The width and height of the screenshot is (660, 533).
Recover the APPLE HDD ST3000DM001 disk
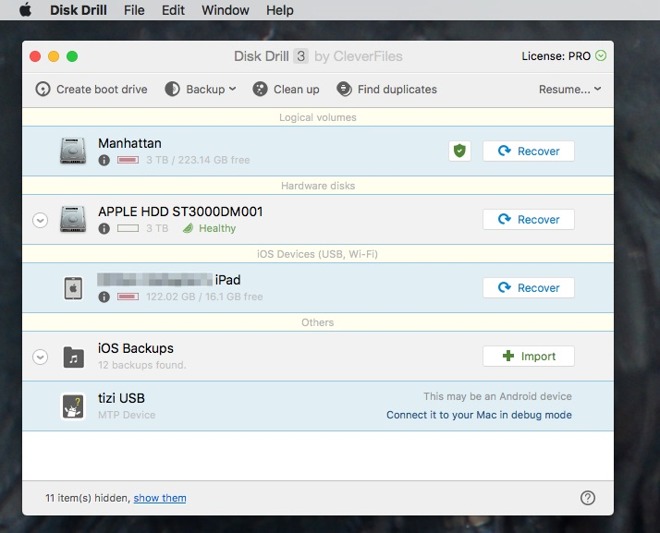[x=529, y=219]
